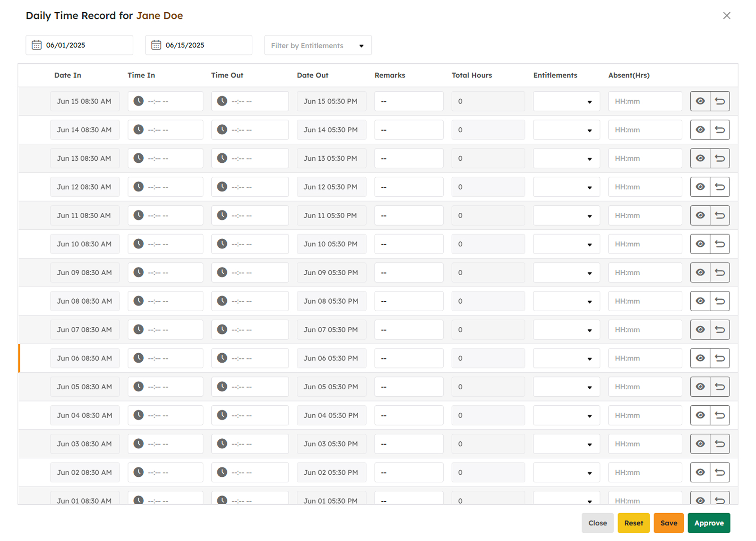This screenshot has height=541, width=756.
Task: Click Total Hours value for Jun 02
Action: [488, 472]
